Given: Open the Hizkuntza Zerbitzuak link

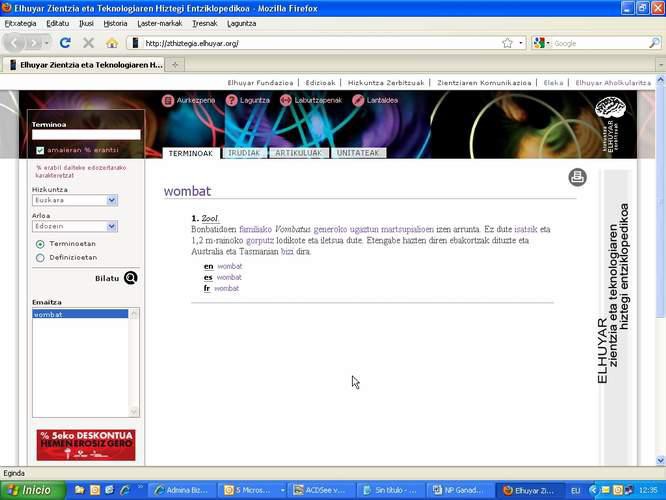Looking at the screenshot, I should pyautogui.click(x=386, y=83).
